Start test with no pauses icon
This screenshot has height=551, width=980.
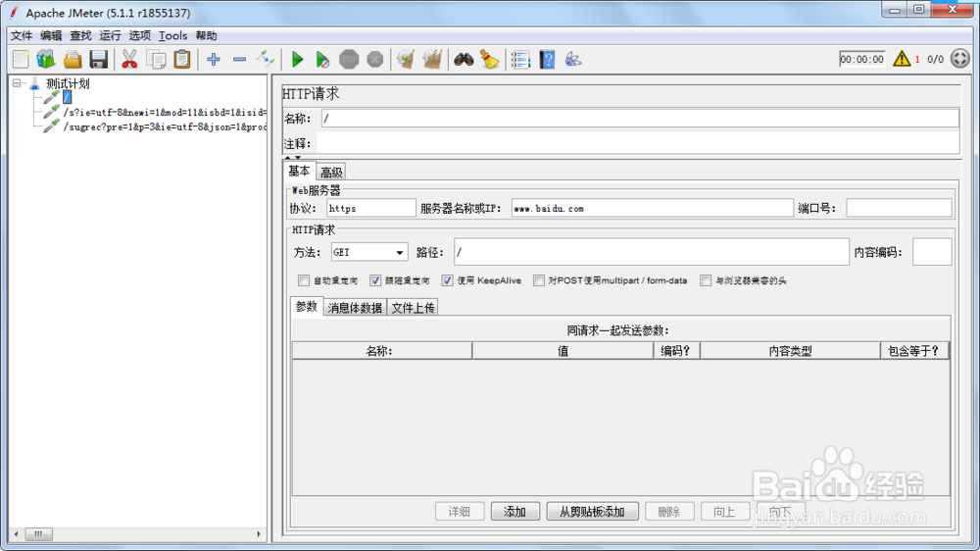pos(322,60)
